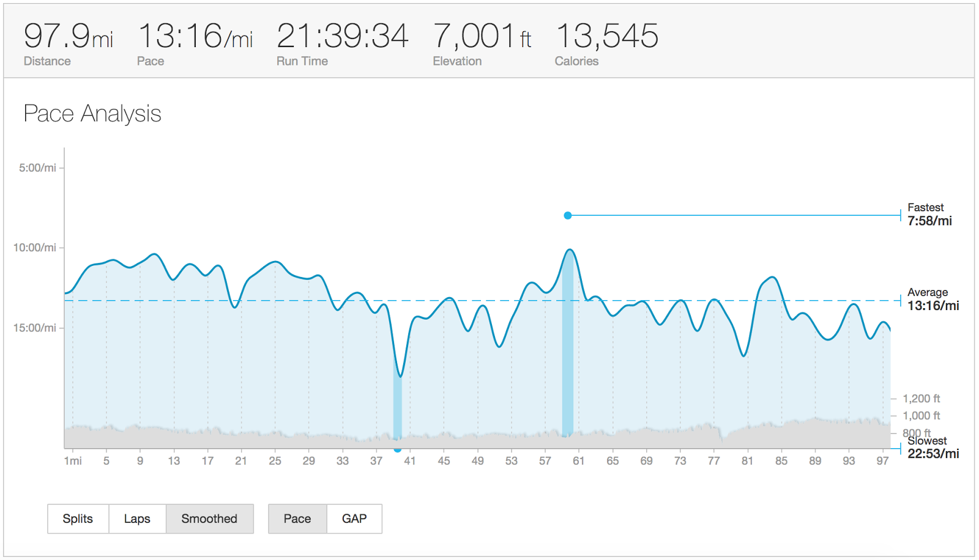The width and height of the screenshot is (979, 560).
Task: Click the Slowest 22:53/mi label
Action: click(x=932, y=448)
